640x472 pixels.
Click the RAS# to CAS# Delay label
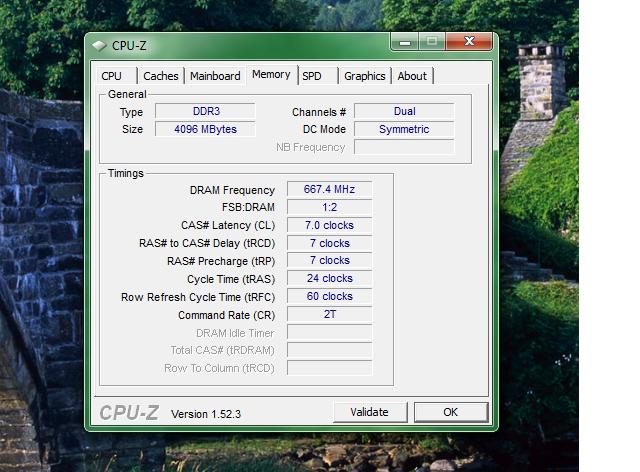click(x=207, y=243)
